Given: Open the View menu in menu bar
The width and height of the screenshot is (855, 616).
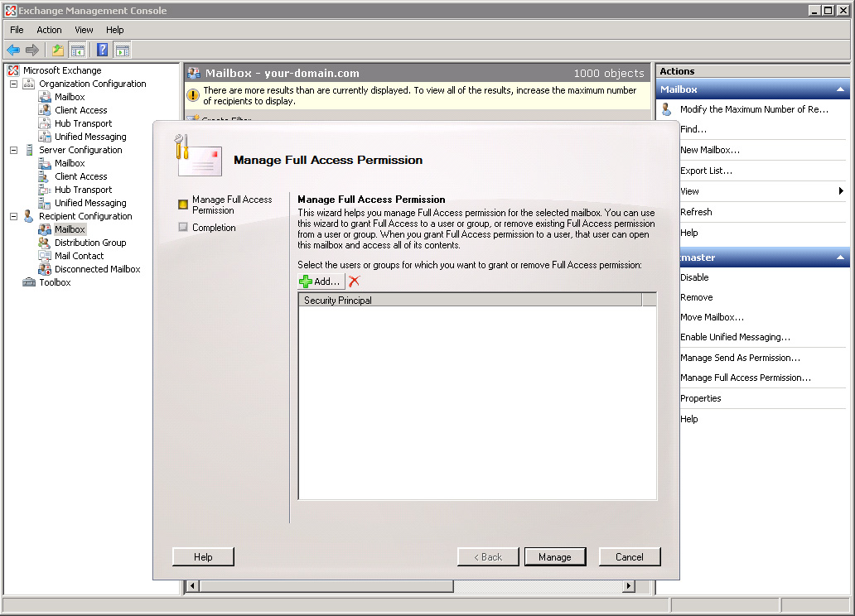Looking at the screenshot, I should pos(84,30).
